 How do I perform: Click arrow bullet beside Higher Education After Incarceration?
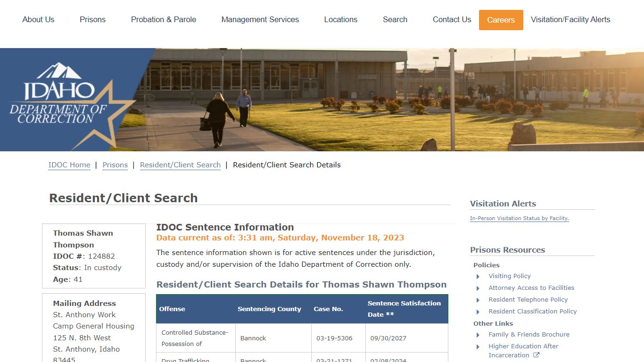tap(478, 347)
